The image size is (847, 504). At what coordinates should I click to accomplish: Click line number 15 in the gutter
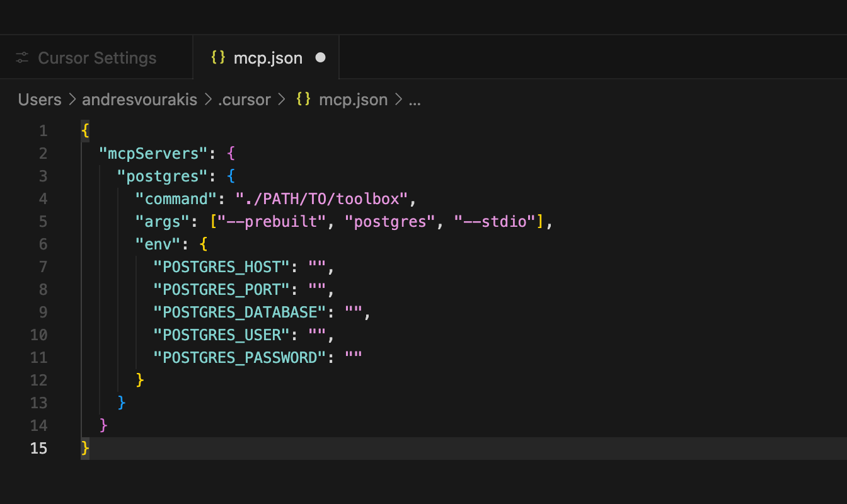coord(38,448)
